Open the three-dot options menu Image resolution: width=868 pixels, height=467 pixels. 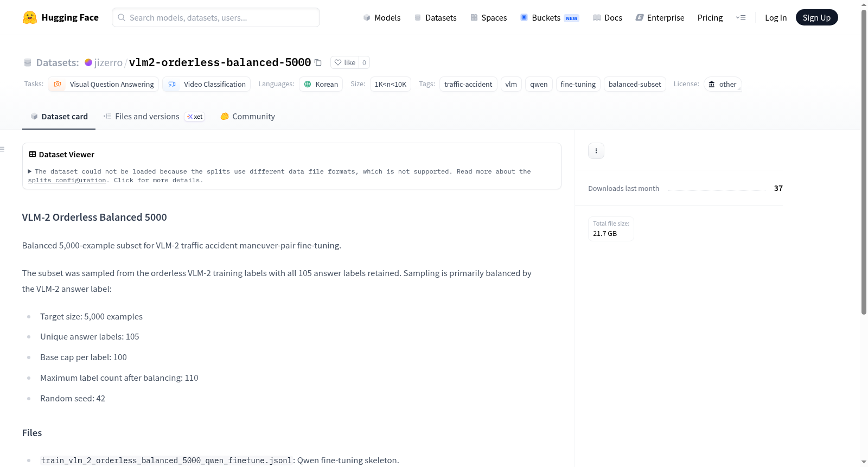coord(596,151)
